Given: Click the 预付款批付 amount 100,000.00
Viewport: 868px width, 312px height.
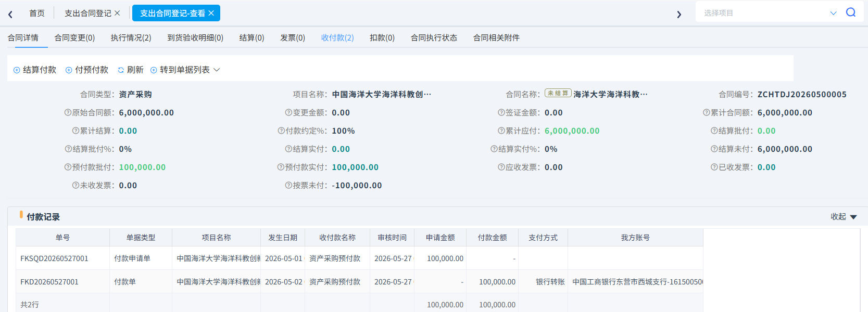Looking at the screenshot, I should [142, 167].
